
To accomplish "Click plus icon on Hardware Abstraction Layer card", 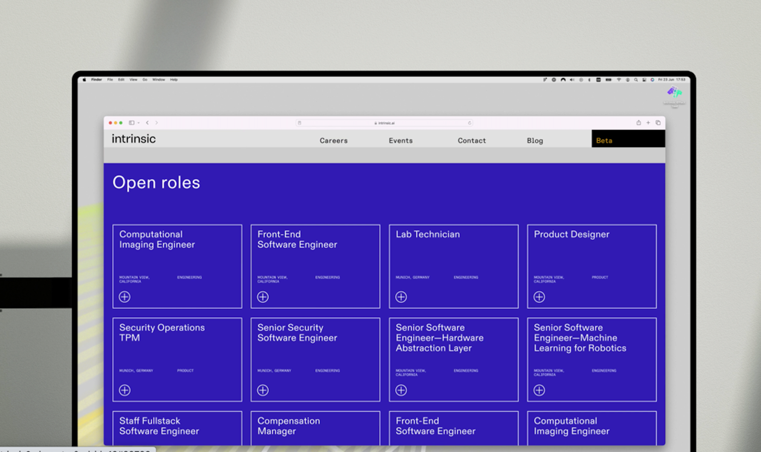I will coord(401,390).
